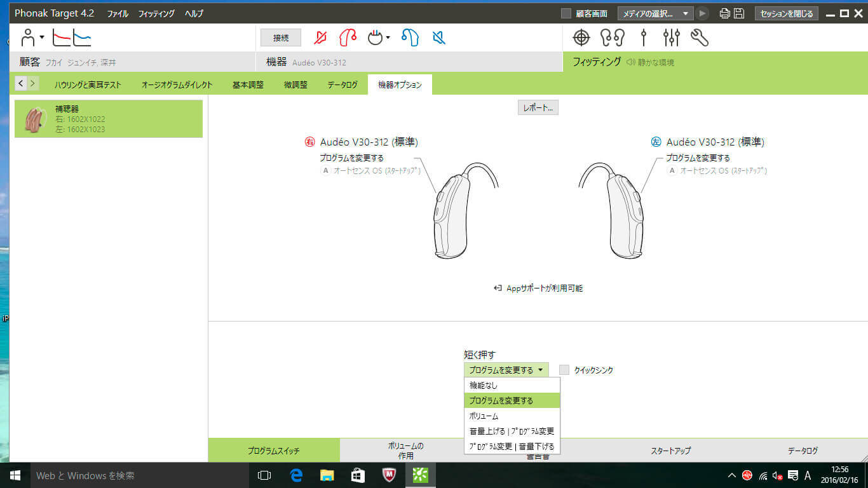Open the ファイル menu
This screenshot has height=488, width=868.
[117, 13]
